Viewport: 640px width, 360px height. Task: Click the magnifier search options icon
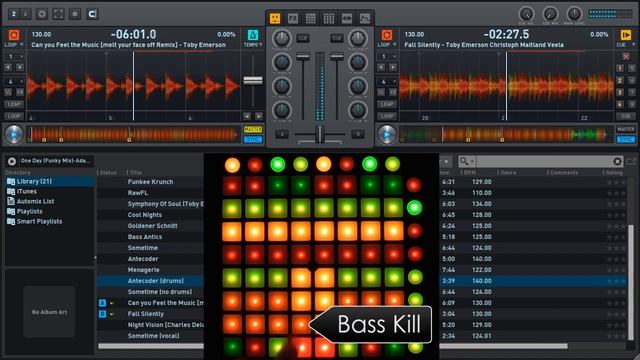pos(466,161)
